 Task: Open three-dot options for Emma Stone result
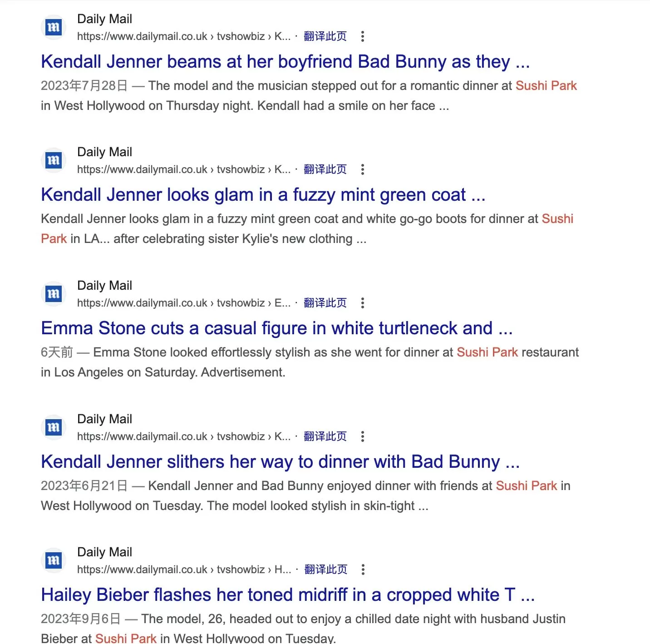(362, 303)
